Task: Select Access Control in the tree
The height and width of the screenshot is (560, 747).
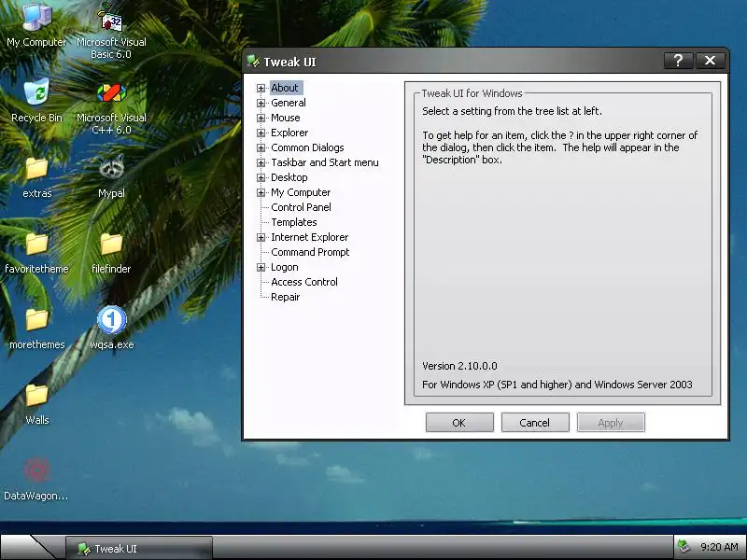Action: point(304,282)
